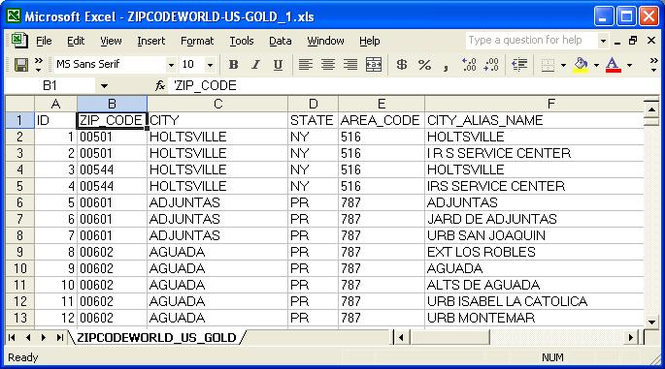Viewport: 665px width, 369px height.
Task: Click in Type a question for help box
Action: click(x=532, y=40)
